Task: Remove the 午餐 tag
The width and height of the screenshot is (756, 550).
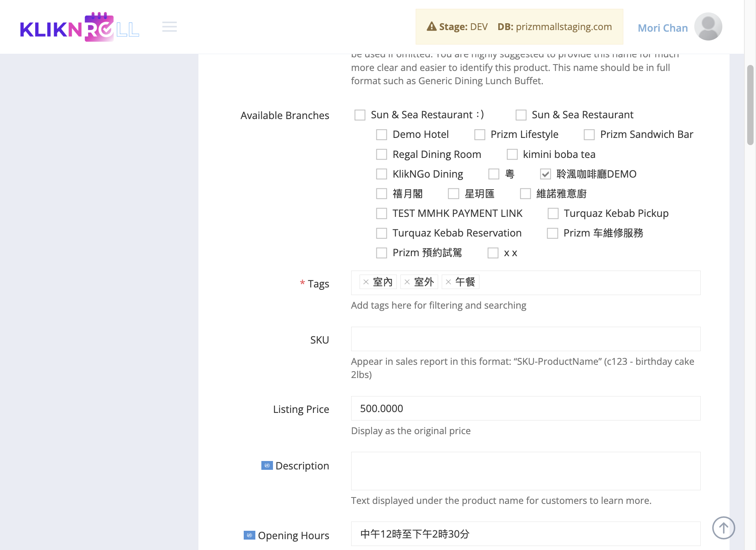Action: 448,282
